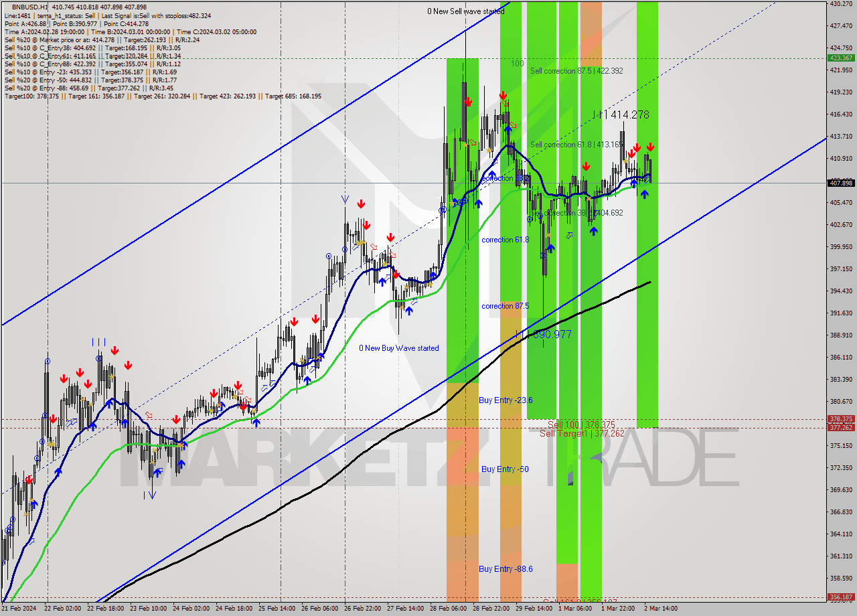Click the 'I I | 414.278' wave label
The height and width of the screenshot is (616, 857).
[621, 115]
